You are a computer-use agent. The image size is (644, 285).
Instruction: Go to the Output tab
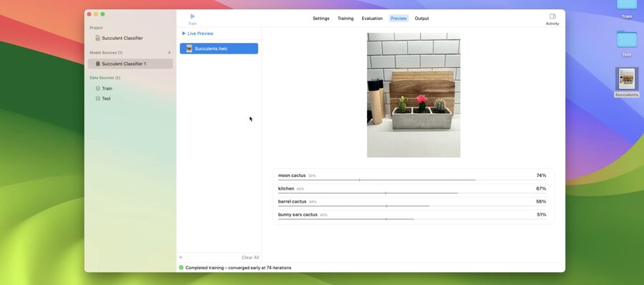[x=421, y=19]
